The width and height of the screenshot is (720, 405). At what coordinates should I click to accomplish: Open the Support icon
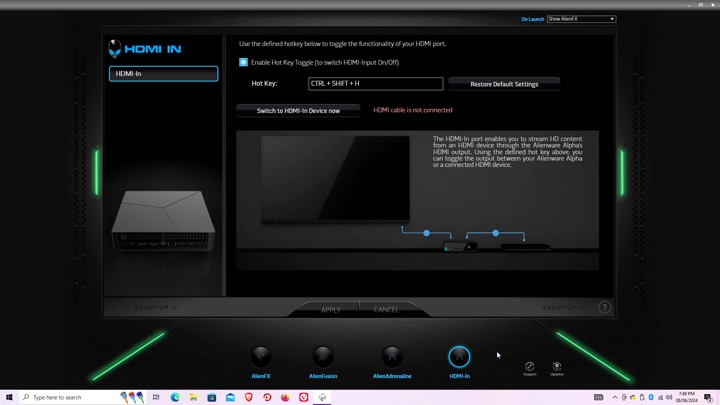[x=530, y=367]
